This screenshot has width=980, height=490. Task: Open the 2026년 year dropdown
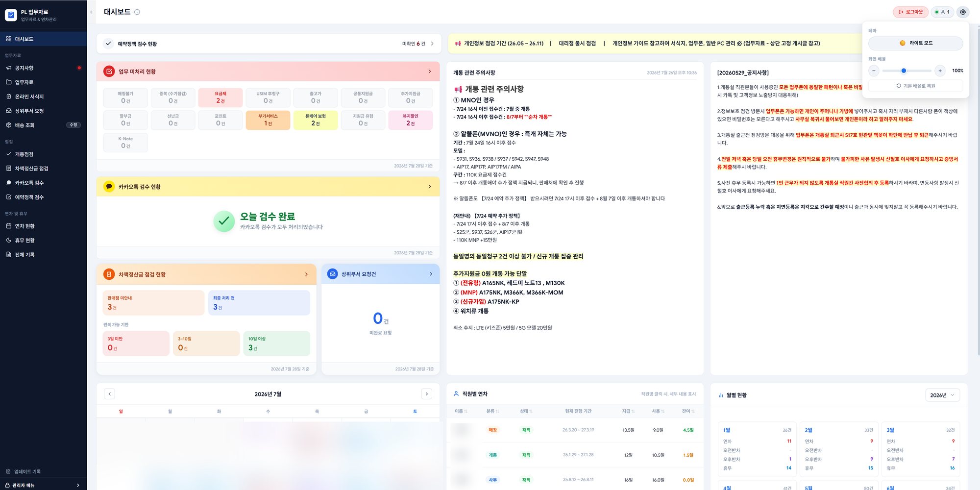(942, 395)
